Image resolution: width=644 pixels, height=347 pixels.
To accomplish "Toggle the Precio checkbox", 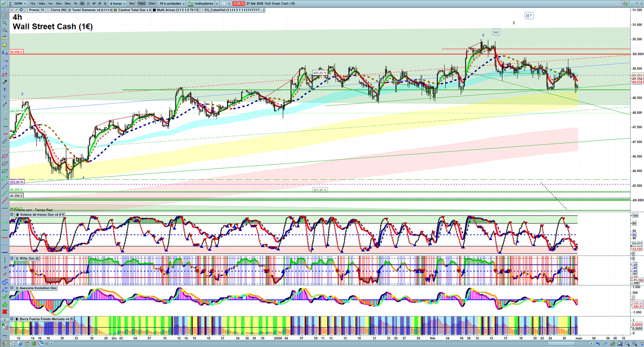I will 27,10.
